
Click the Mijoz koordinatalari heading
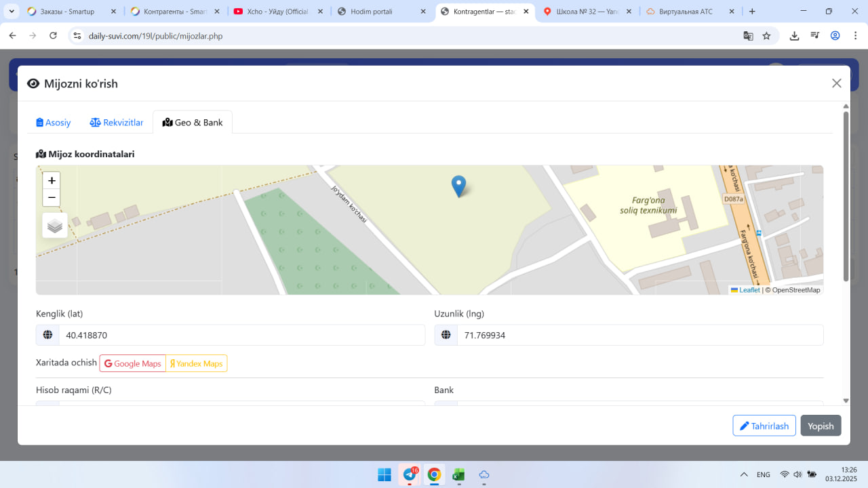tap(85, 154)
